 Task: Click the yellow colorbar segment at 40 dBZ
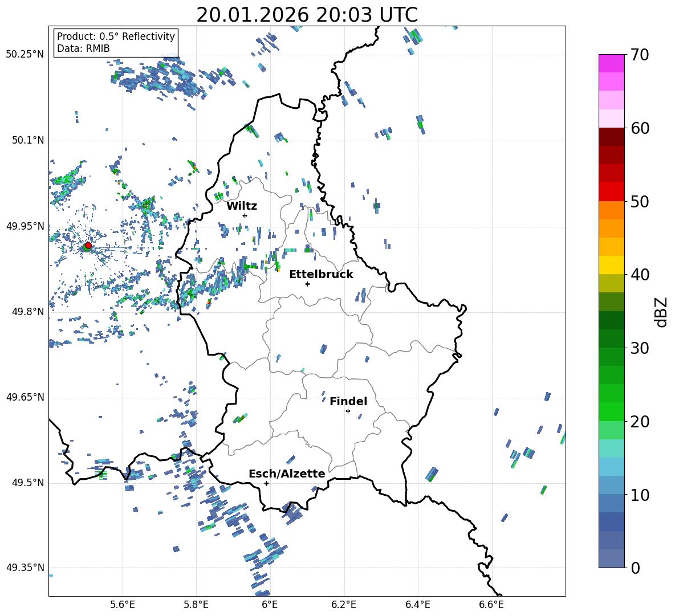coord(611,265)
